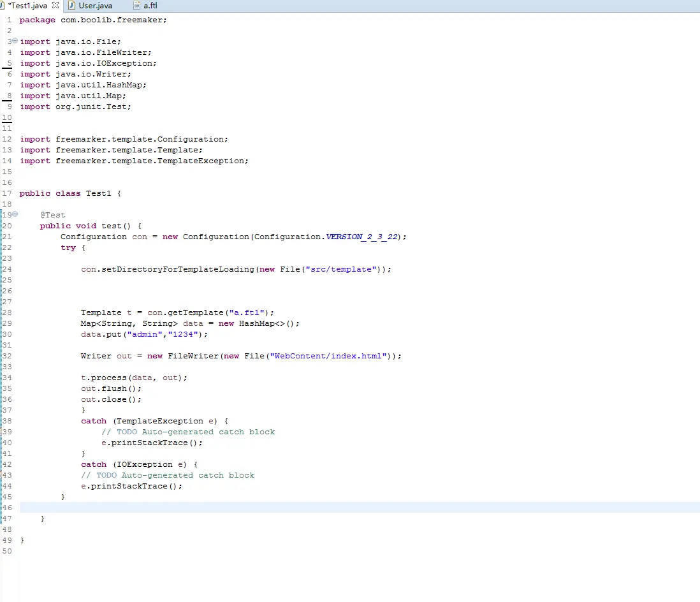Select the *Test1.java editor tab
Viewport: 700px width, 602px height.
tap(27, 6)
